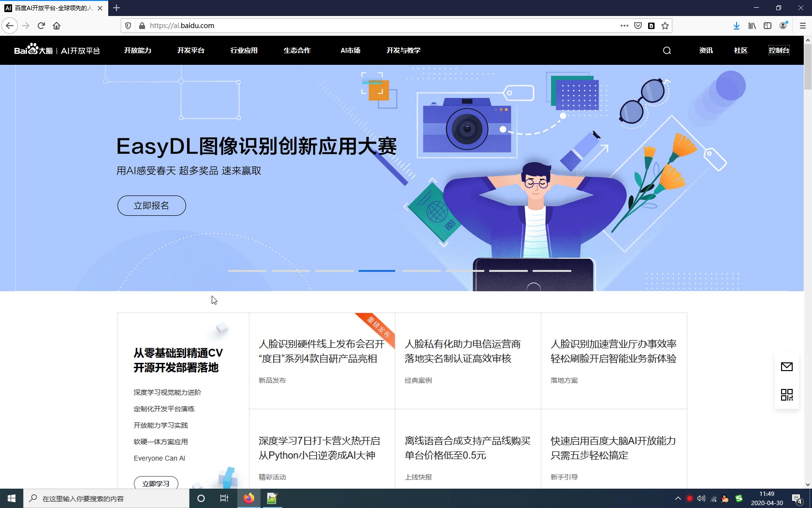Open the tracking protection shield
812x508 pixels.
pos(127,26)
